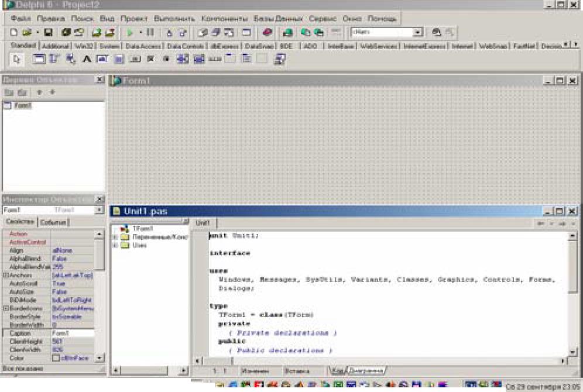Click the taskbar clock showing 29 сентября

543,387
